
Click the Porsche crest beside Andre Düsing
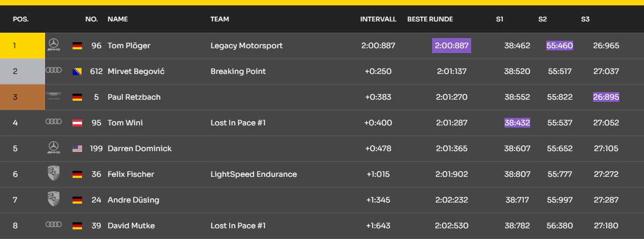pyautogui.click(x=54, y=199)
